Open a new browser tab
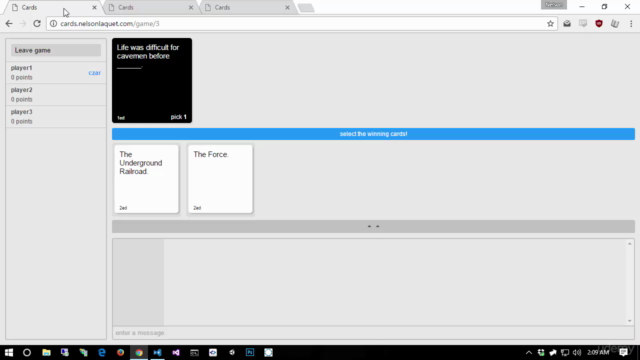This screenshot has width=640, height=360. pyautogui.click(x=306, y=8)
